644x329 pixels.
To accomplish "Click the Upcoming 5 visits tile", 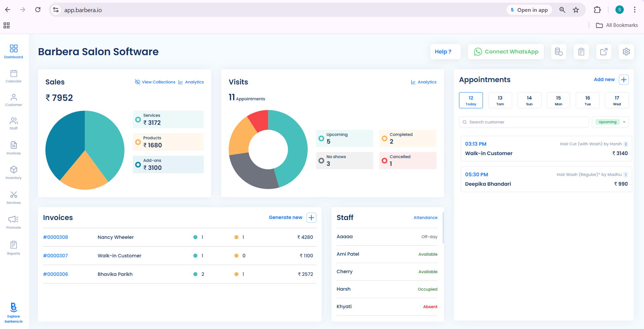I will point(345,138).
